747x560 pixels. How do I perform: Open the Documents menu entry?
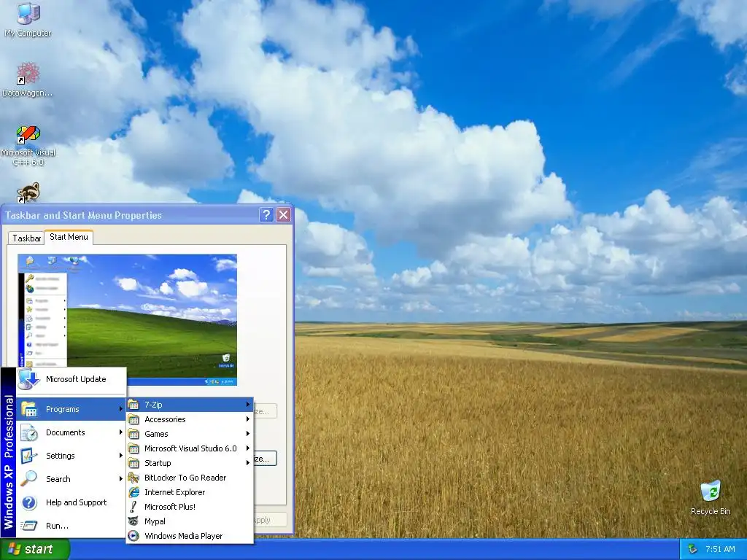tap(71, 432)
